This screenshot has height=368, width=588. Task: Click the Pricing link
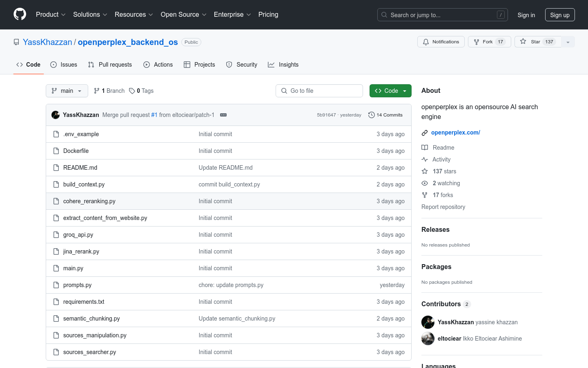pyautogui.click(x=268, y=14)
